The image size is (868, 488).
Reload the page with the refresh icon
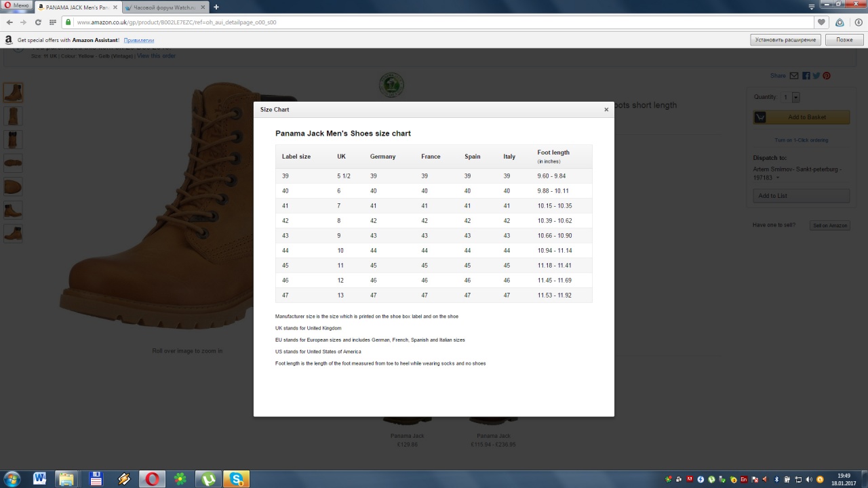pyautogui.click(x=38, y=22)
